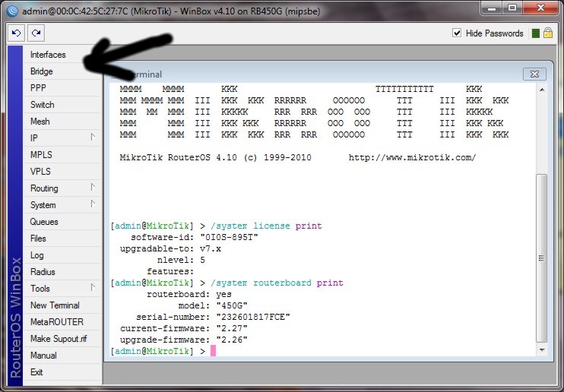Image resolution: width=564 pixels, height=392 pixels.
Task: Open the Manual menu item
Action: pos(62,356)
